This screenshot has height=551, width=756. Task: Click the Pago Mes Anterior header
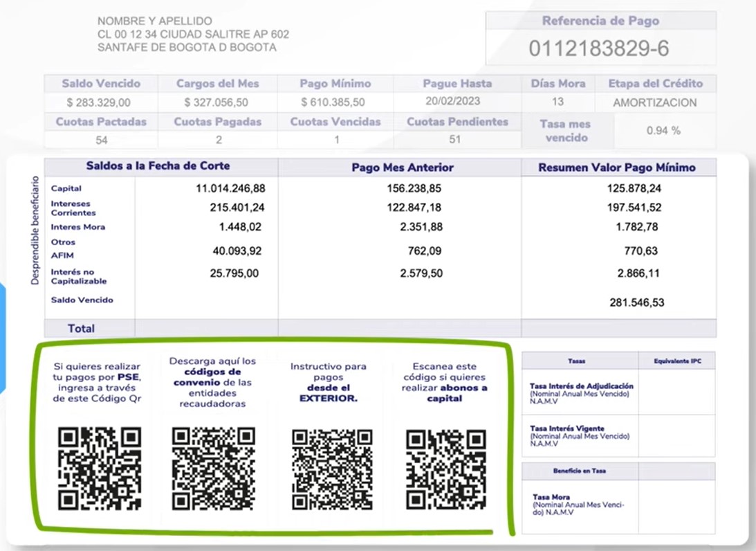403,168
